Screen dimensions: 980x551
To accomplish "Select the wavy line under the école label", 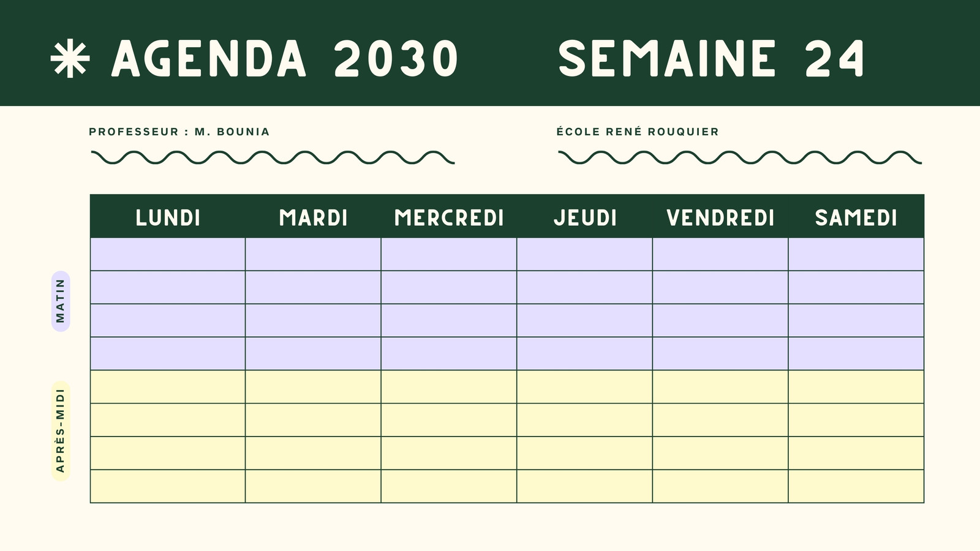I will 740,157.
